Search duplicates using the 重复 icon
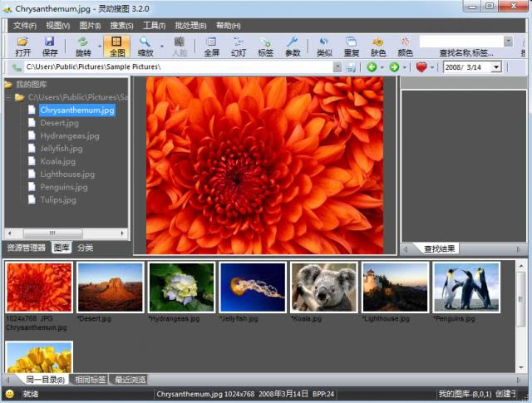Viewport: 532px width, 403px height. click(351, 46)
